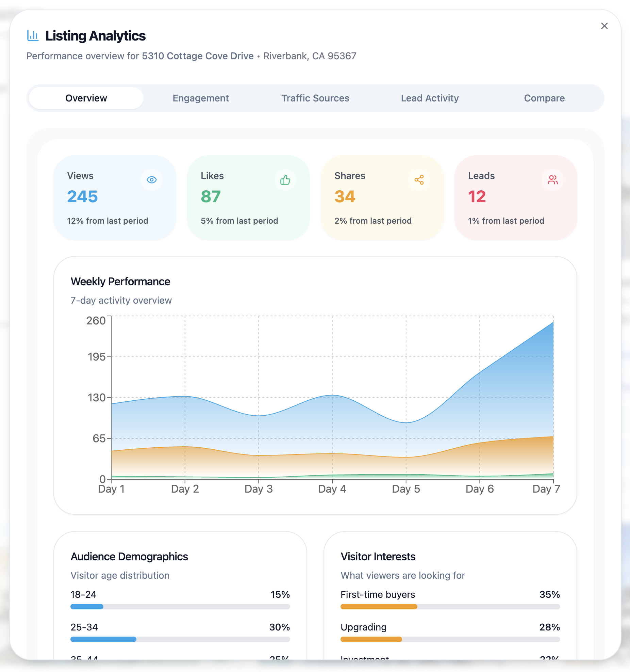Click the 12 leads count

tap(477, 196)
